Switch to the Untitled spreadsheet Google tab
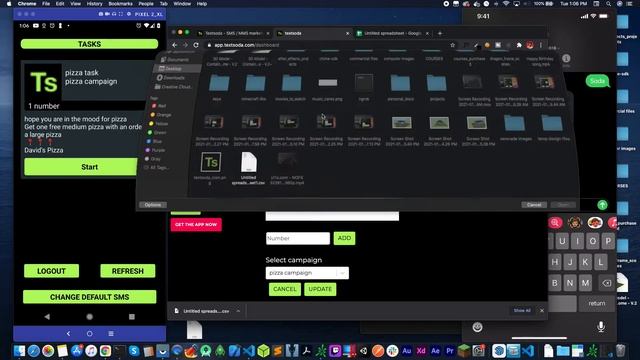640x360 pixels. (392, 33)
